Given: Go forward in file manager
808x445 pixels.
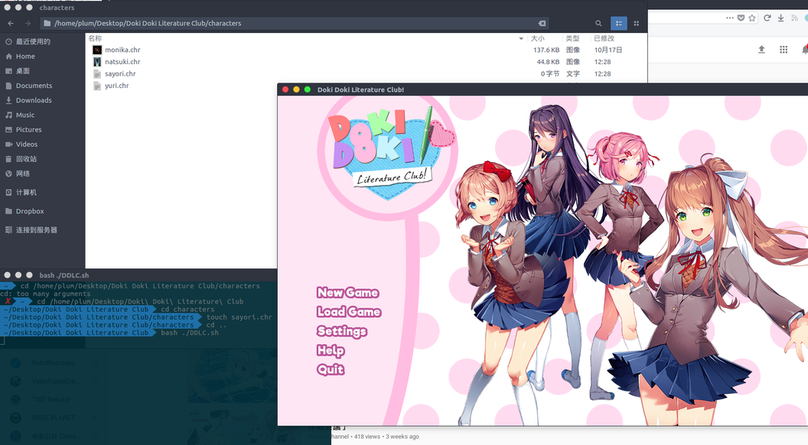Looking at the screenshot, I should click(x=28, y=23).
